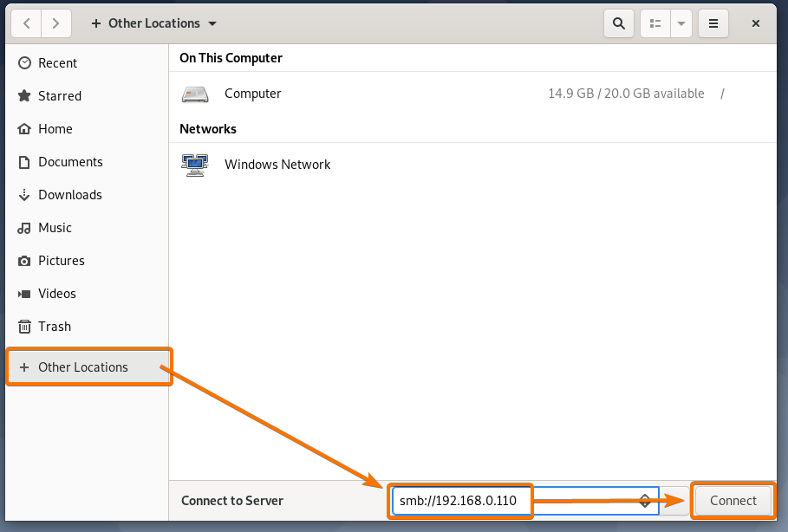Expand view options dropdown arrow

(682, 23)
